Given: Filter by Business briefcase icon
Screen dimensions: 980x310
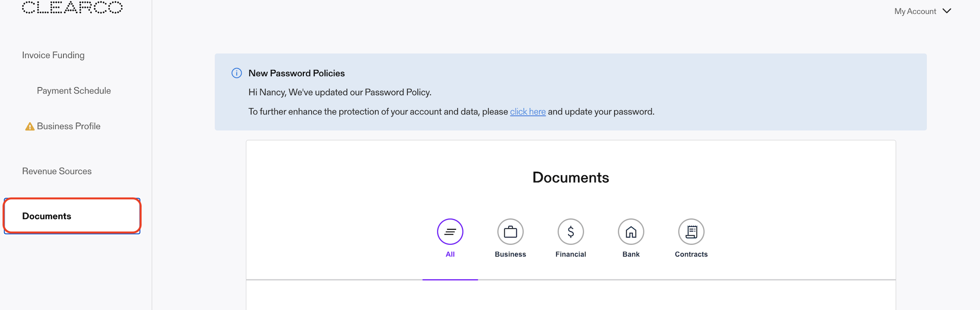Looking at the screenshot, I should point(510,232).
